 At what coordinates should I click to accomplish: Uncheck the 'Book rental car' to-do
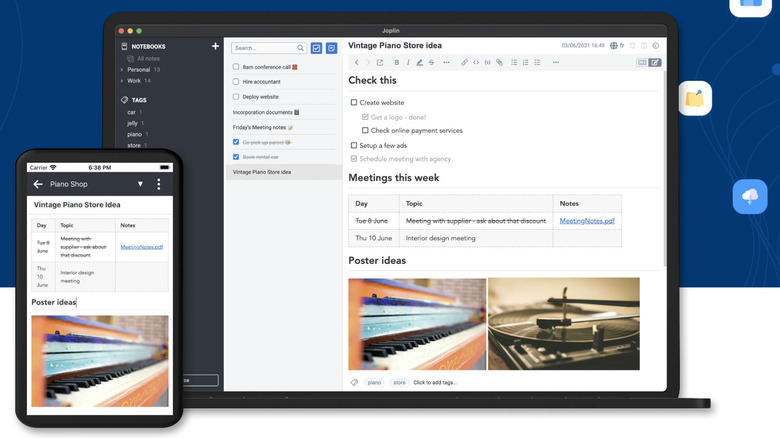tap(236, 157)
